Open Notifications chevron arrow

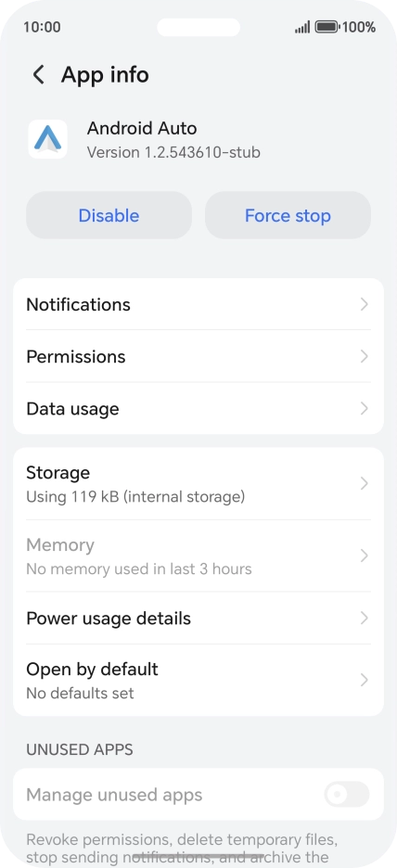[x=364, y=304]
